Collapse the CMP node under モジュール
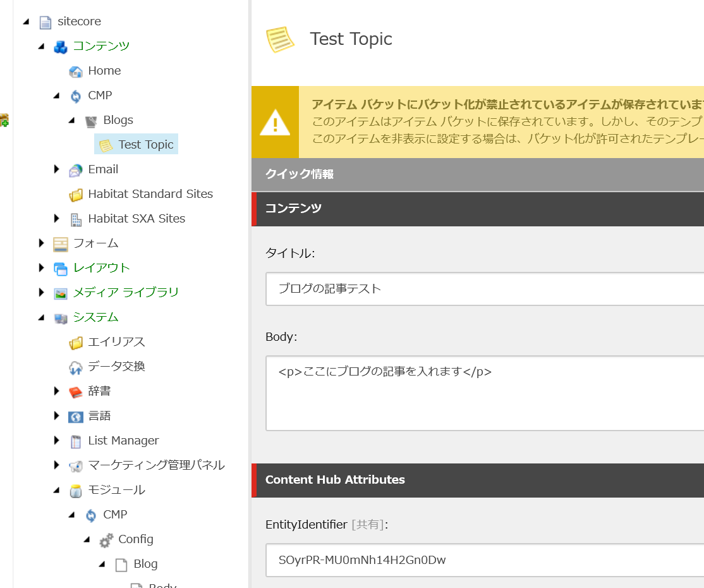This screenshot has height=588, width=704. tap(72, 515)
